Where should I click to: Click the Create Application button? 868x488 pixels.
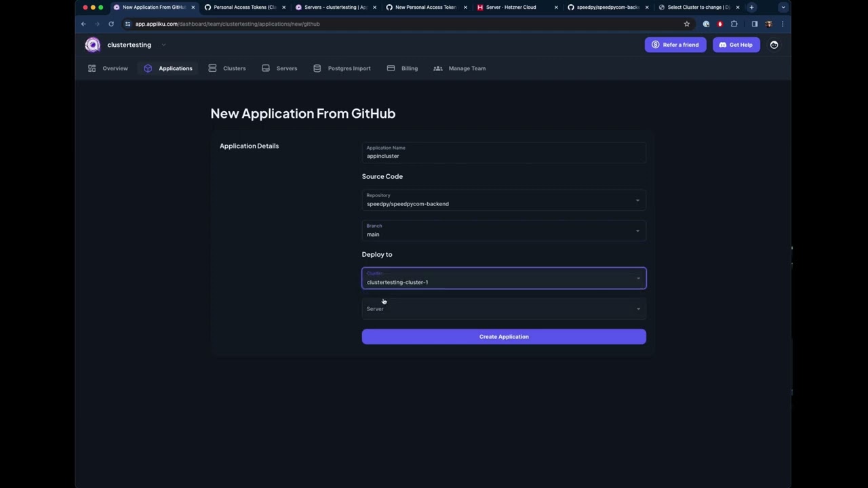(x=504, y=337)
